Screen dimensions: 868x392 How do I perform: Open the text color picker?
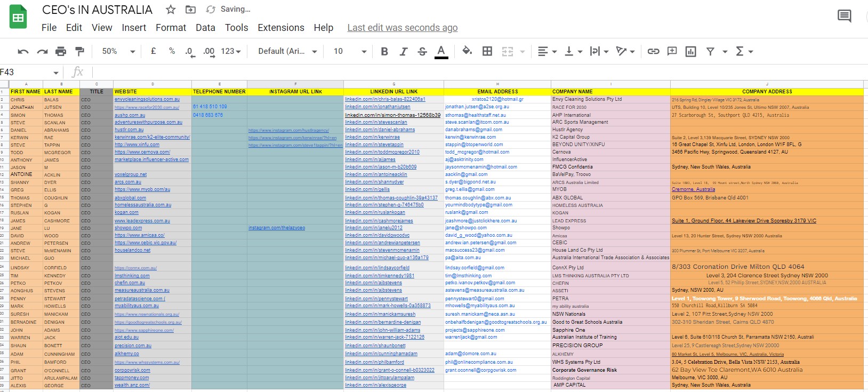[441, 51]
